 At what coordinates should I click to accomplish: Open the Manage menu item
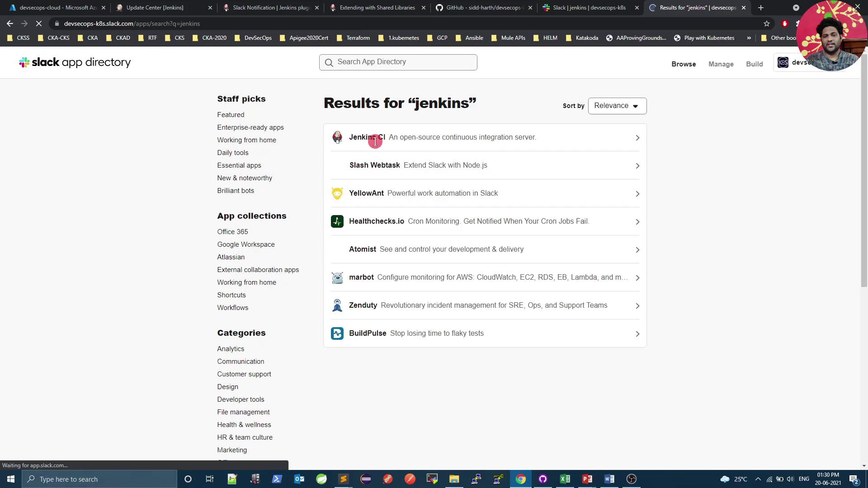pos(721,64)
